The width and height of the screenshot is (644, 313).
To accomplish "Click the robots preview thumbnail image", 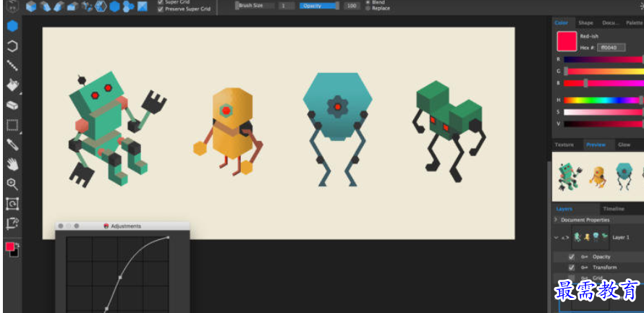I will click(598, 177).
